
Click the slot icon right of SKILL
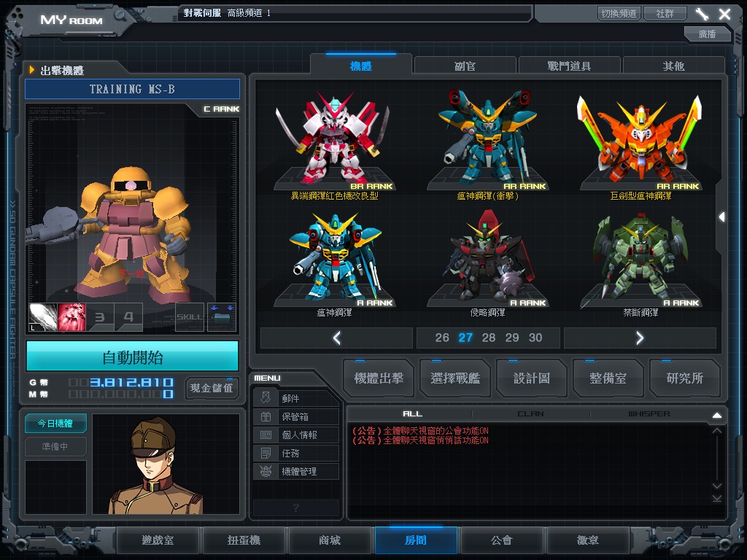(x=222, y=317)
